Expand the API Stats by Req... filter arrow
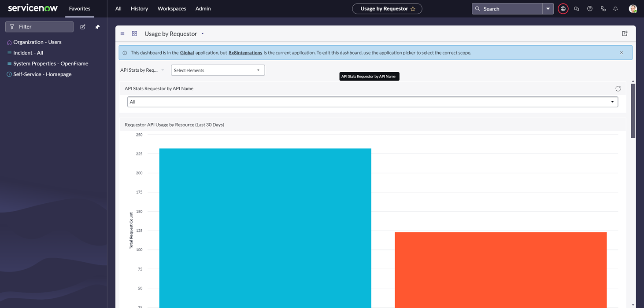This screenshot has width=644, height=308. [x=163, y=70]
